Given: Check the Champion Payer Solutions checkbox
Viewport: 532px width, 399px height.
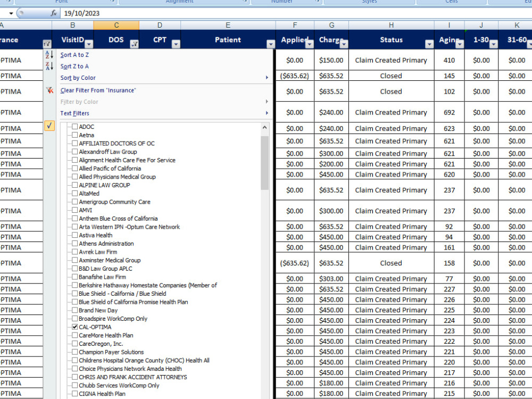Looking at the screenshot, I should click(74, 352).
